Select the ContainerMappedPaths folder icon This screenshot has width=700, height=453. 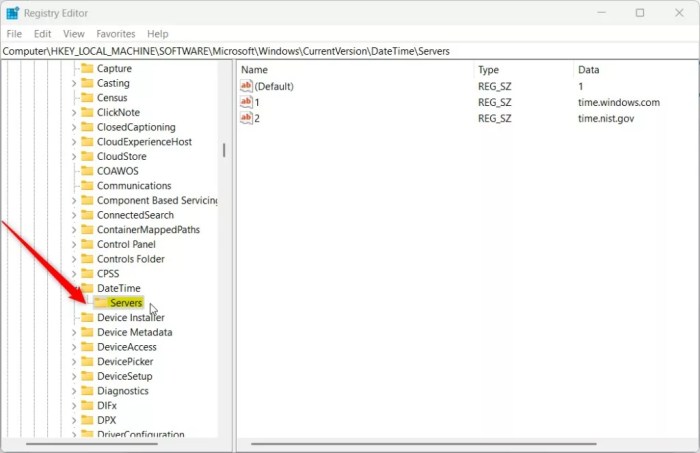87,230
